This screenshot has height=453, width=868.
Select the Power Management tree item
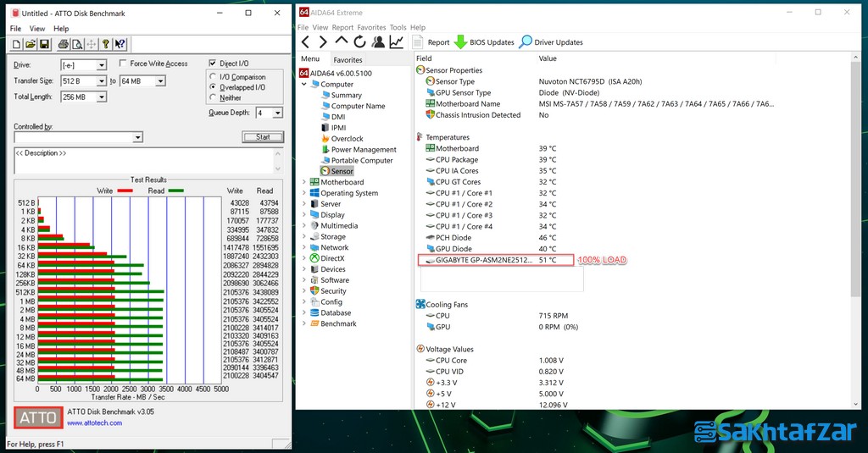pos(359,149)
